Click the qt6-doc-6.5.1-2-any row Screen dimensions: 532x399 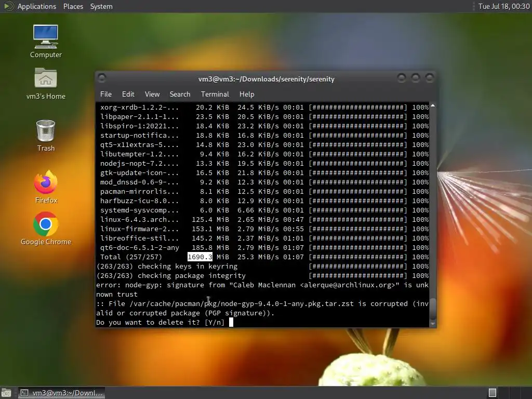264,248
